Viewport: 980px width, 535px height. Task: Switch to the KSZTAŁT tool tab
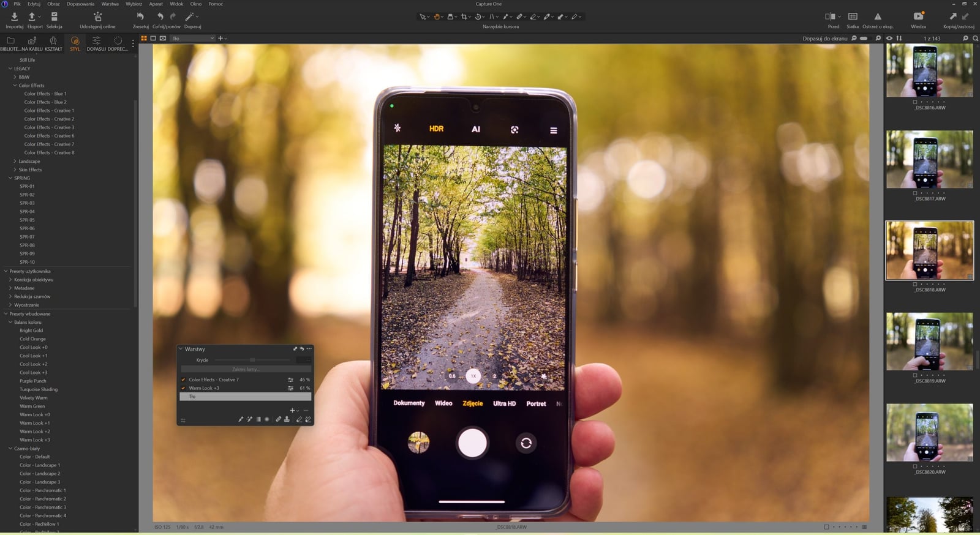53,43
